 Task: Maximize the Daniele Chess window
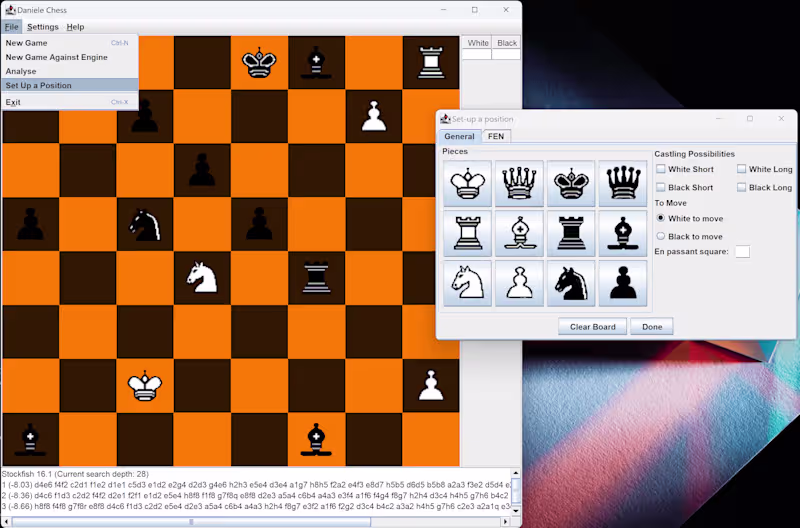tap(474, 10)
